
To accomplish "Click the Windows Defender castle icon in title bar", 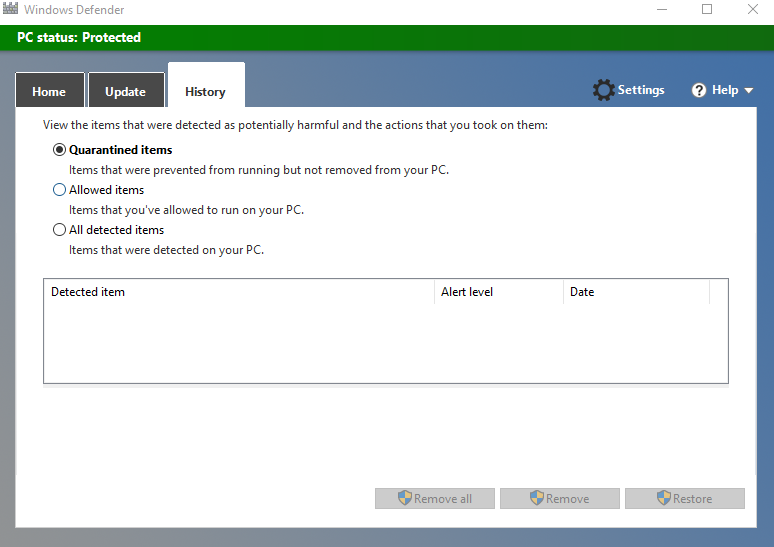I will click(x=10, y=8).
